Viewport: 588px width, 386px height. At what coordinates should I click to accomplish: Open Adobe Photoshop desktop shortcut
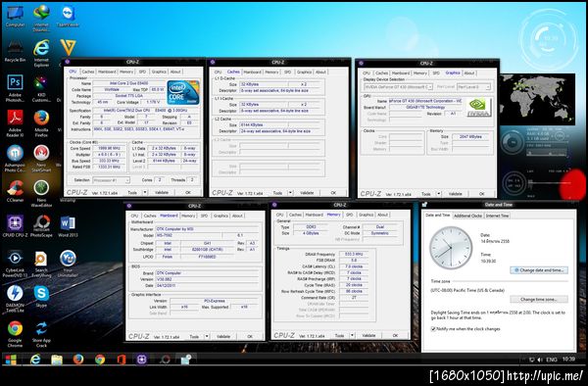click(15, 88)
